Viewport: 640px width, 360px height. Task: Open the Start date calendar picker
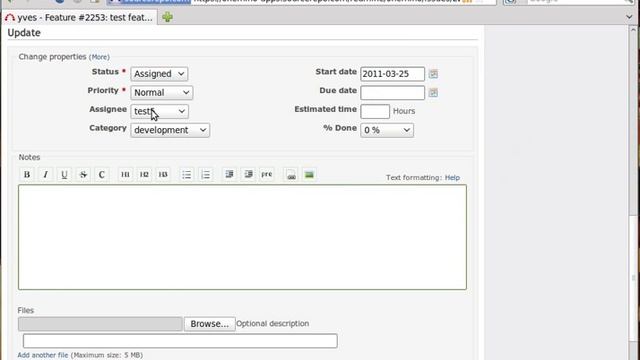click(433, 74)
